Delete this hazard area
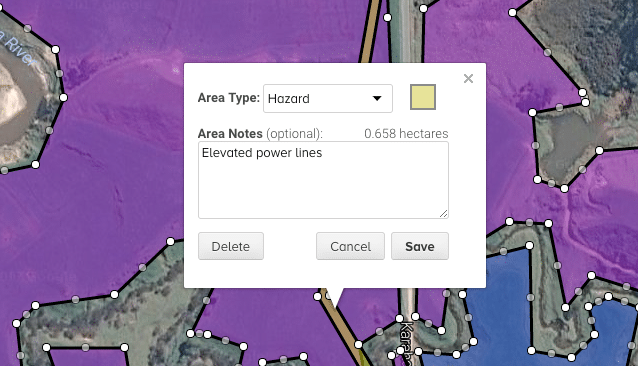Viewport: 638px width, 366px height. click(x=231, y=246)
